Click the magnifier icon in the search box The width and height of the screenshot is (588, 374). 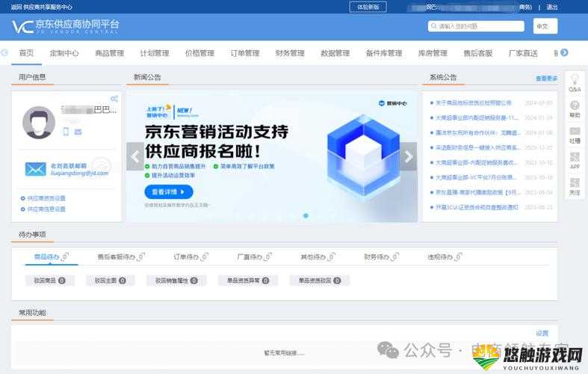tap(434, 26)
